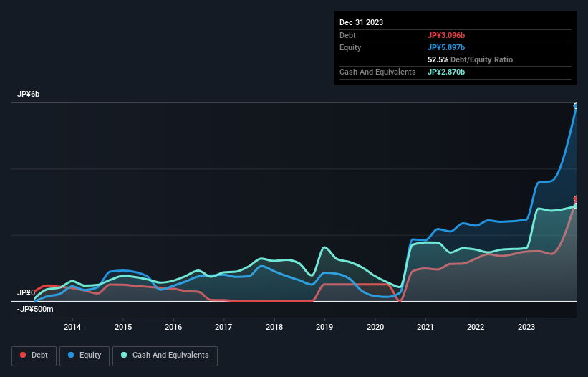Select the teal Cash endpoint marker on chart
588x377 pixels.
[x=576, y=206]
